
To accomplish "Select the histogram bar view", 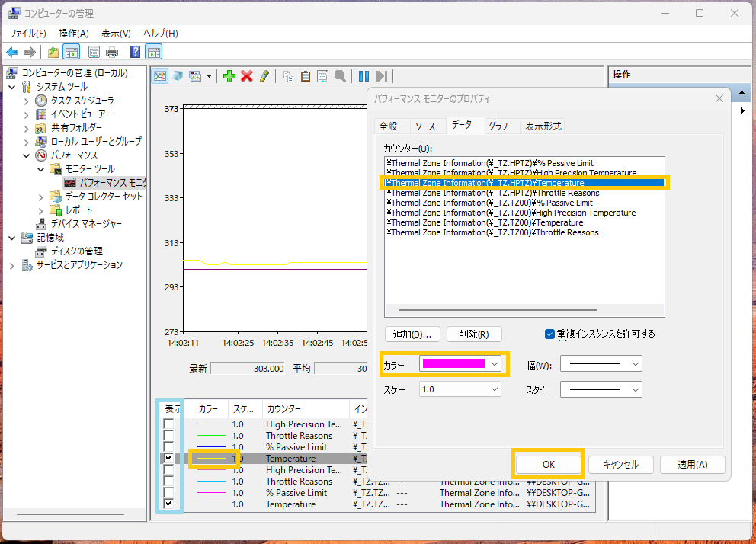I will [176, 76].
